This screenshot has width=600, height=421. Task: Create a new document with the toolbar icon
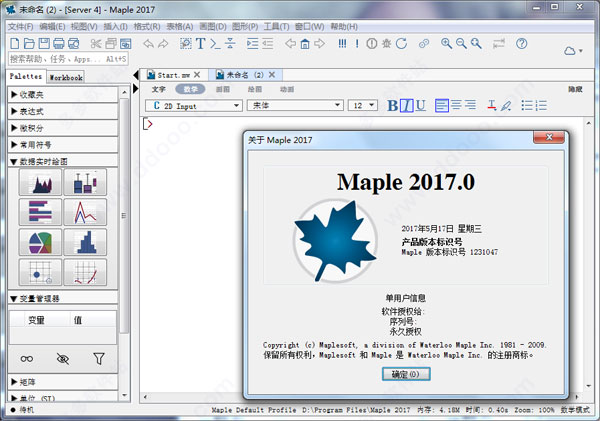15,43
